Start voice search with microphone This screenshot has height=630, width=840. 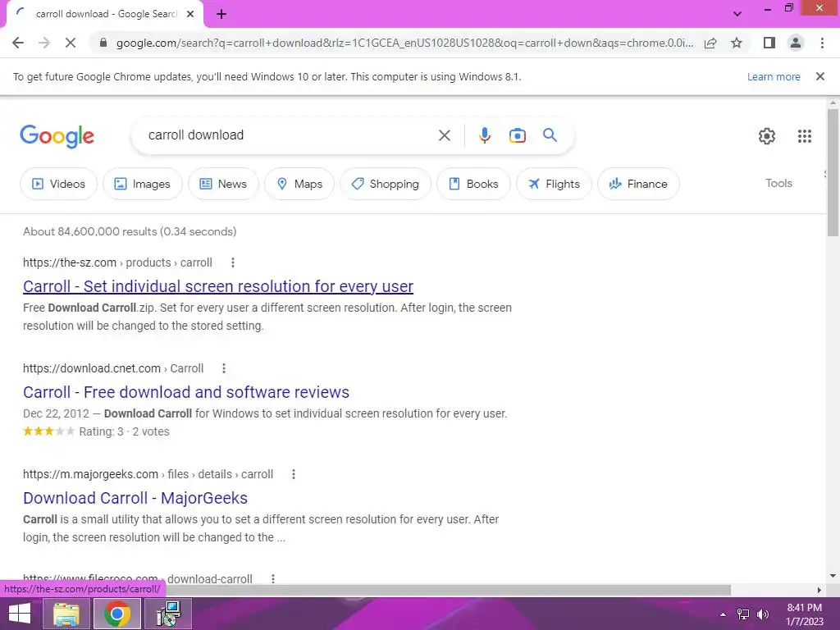click(x=485, y=135)
